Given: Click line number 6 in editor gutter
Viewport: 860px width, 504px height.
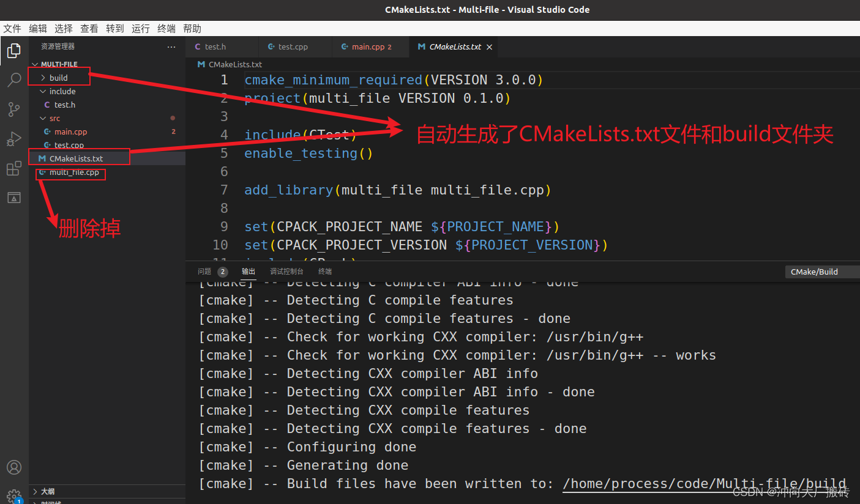Looking at the screenshot, I should pyautogui.click(x=224, y=172).
